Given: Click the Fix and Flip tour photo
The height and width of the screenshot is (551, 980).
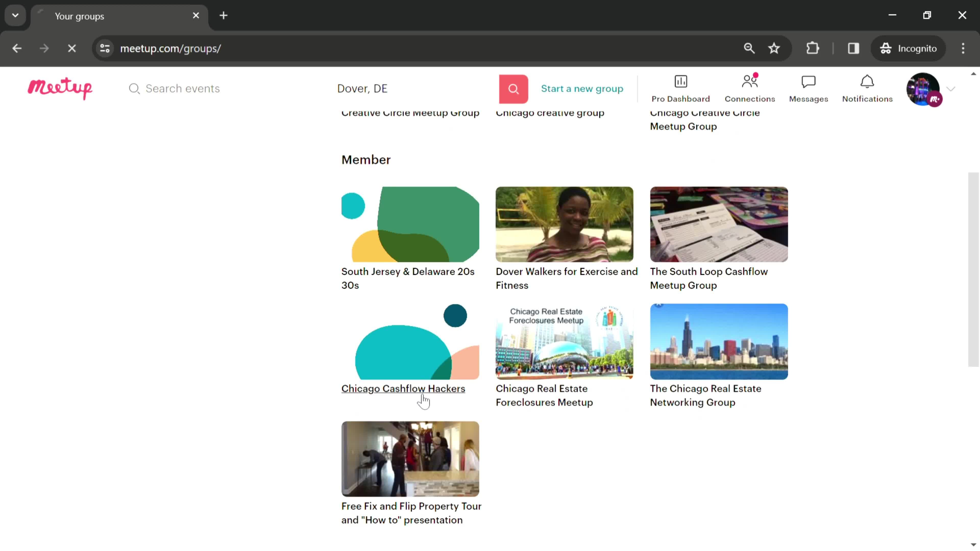Looking at the screenshot, I should tap(410, 459).
